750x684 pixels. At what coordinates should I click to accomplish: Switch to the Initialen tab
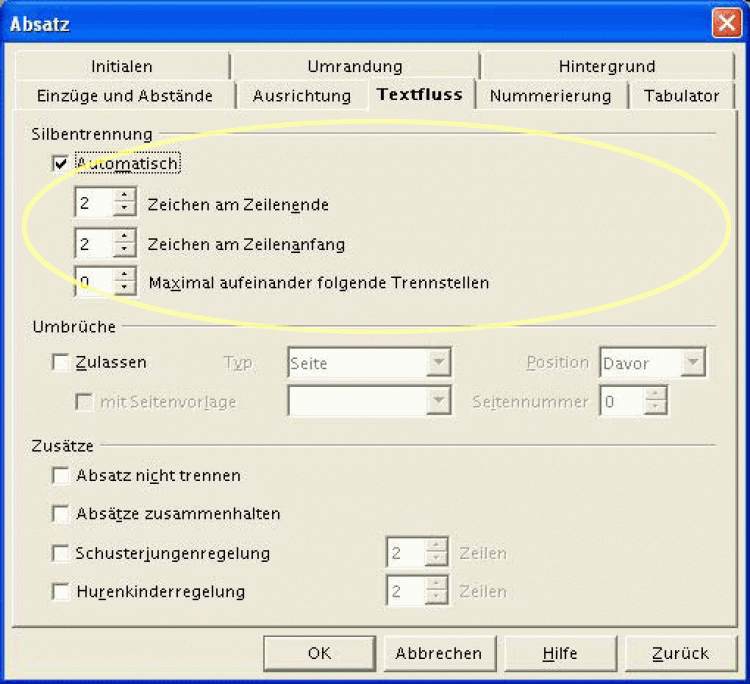coord(121,66)
